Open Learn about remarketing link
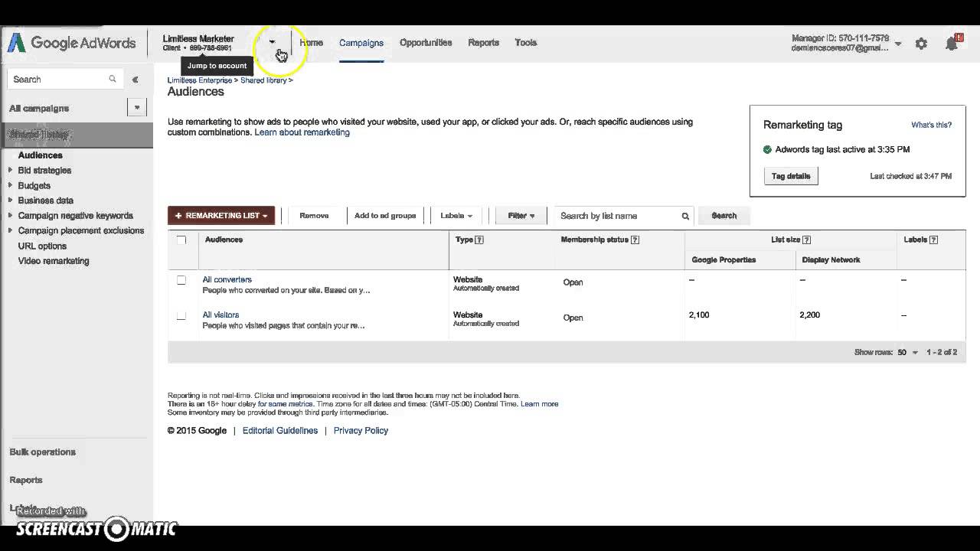This screenshot has width=980, height=551. click(302, 132)
